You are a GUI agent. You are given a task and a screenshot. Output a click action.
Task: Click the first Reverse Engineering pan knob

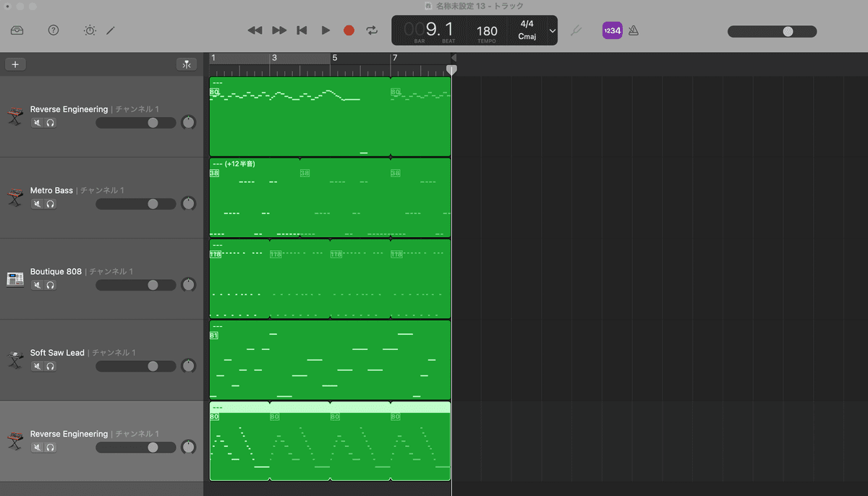pyautogui.click(x=189, y=122)
